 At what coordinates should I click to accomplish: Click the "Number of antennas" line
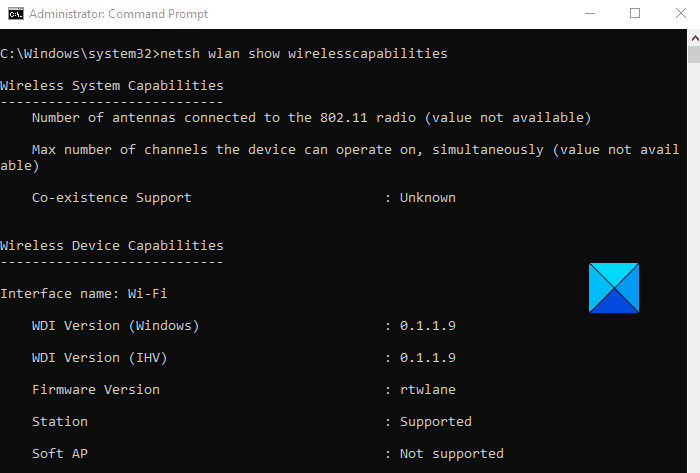click(x=311, y=118)
